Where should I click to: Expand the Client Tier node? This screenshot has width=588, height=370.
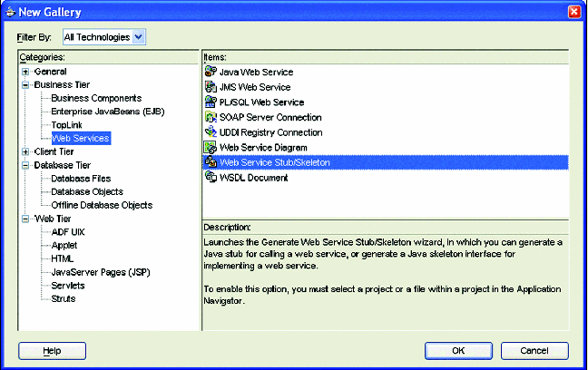click(25, 151)
